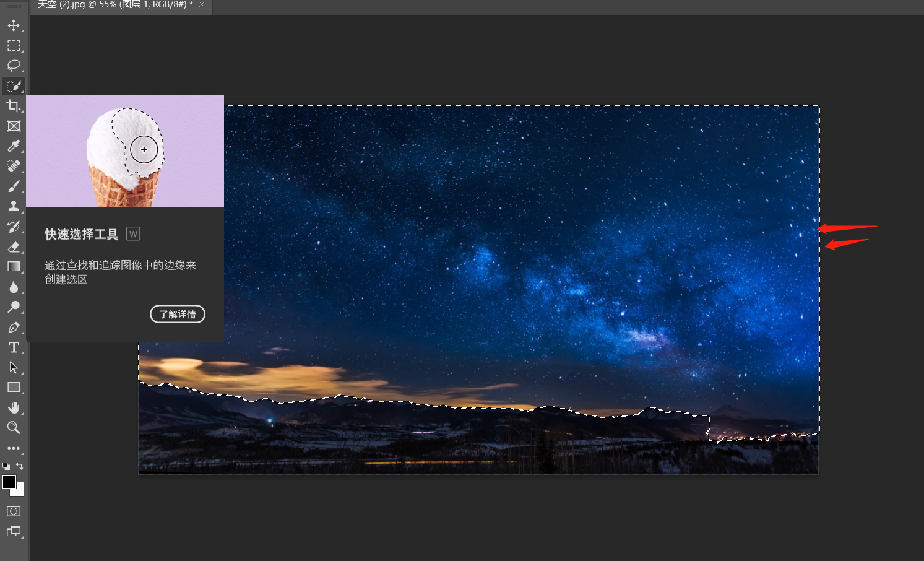Viewport: 924px width, 561px height.
Task: Swap foreground and background colors
Action: point(20,466)
